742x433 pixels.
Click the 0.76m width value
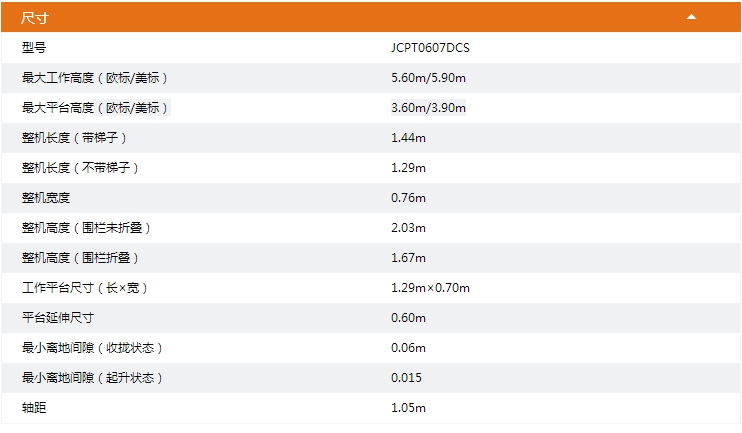(408, 198)
